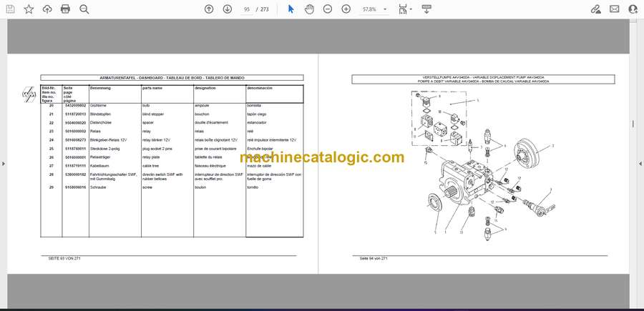Click the 'relay plate' cell
644x311 pixels.
[150, 157]
